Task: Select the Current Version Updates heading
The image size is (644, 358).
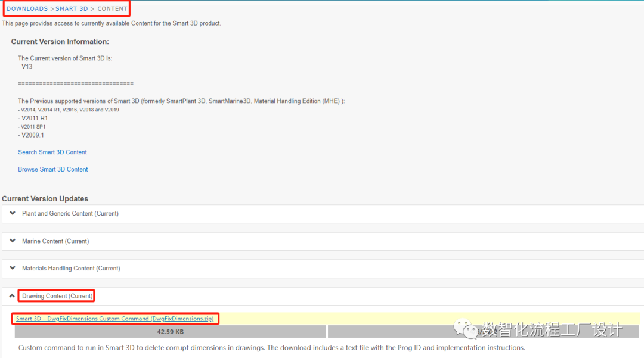Action: click(45, 199)
